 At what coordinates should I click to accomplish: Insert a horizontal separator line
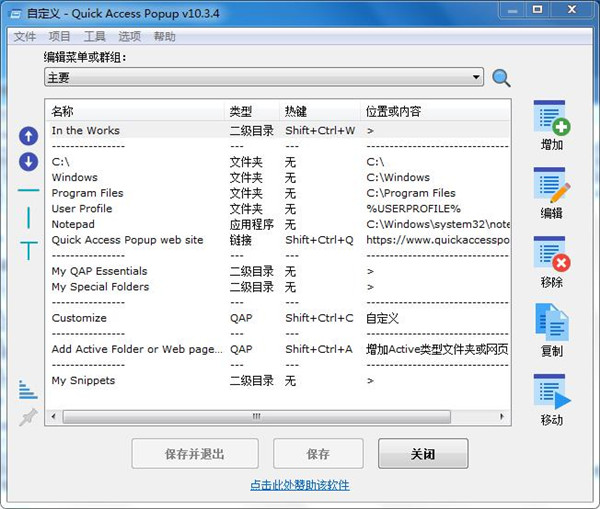tap(28, 190)
